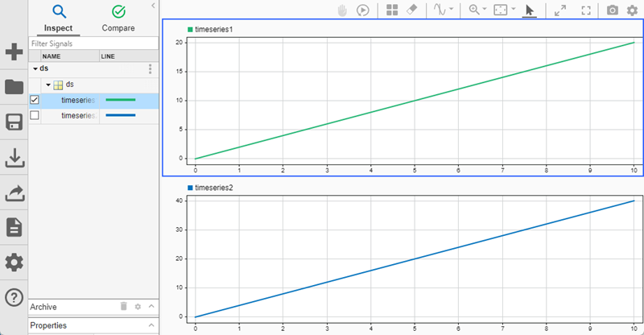
Task: Click the ds dataset grid icon
Action: click(58, 85)
